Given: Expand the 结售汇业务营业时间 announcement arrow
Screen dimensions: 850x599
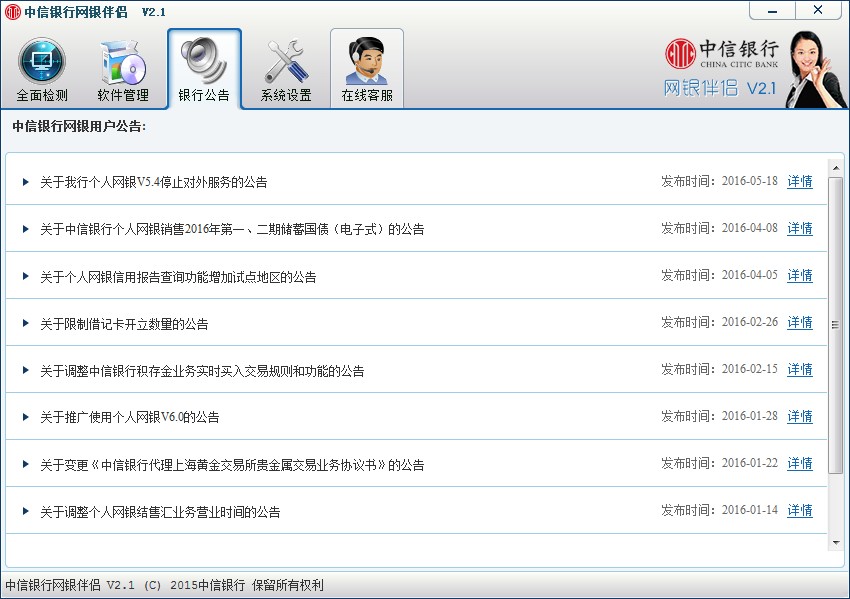Looking at the screenshot, I should point(25,512).
